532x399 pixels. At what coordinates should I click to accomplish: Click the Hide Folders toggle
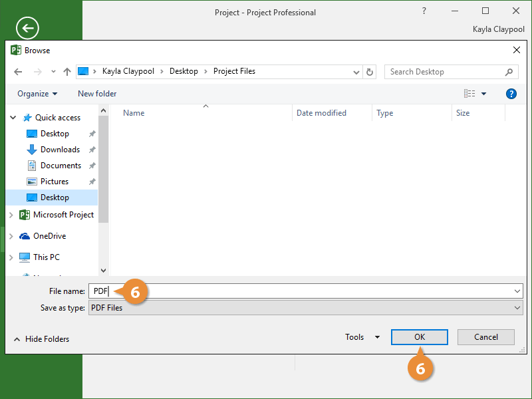(41, 339)
